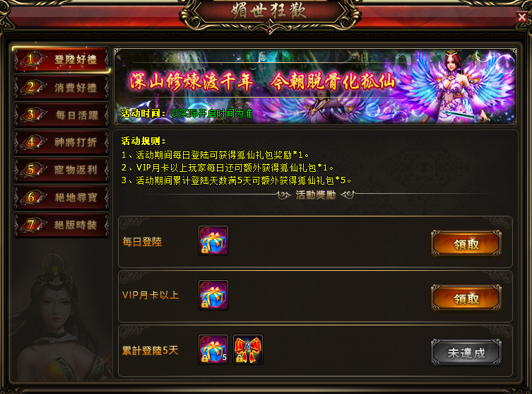Open the 登陸好禮 tab
Viewport: 532px width, 394px height.
(61, 60)
